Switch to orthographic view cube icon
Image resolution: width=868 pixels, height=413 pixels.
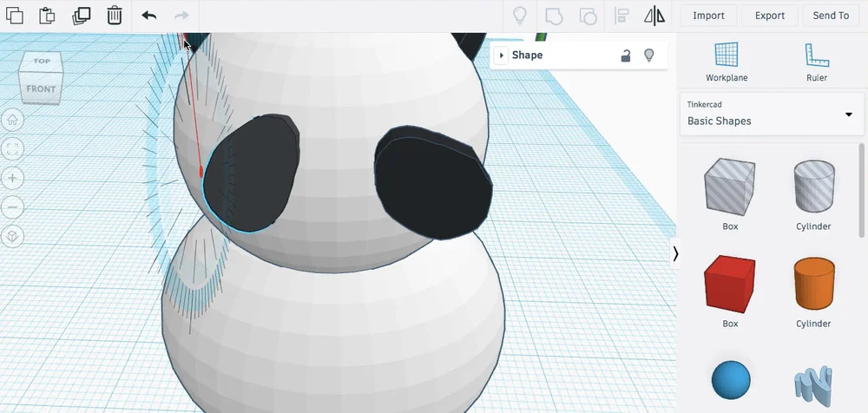pos(12,236)
